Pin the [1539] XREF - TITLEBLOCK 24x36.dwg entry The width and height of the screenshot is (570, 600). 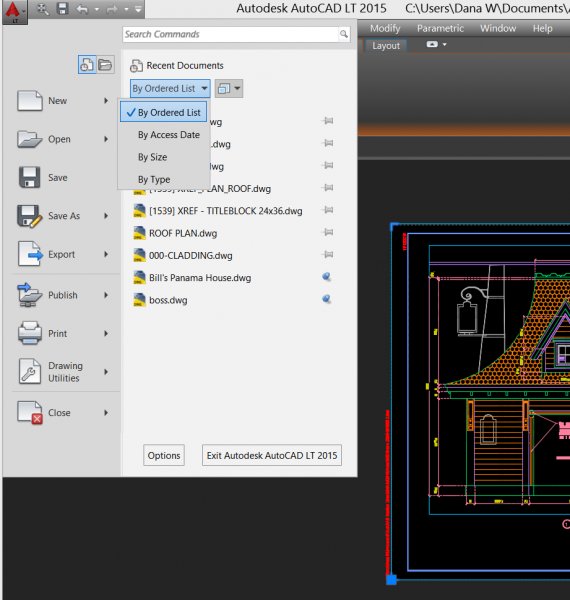328,210
